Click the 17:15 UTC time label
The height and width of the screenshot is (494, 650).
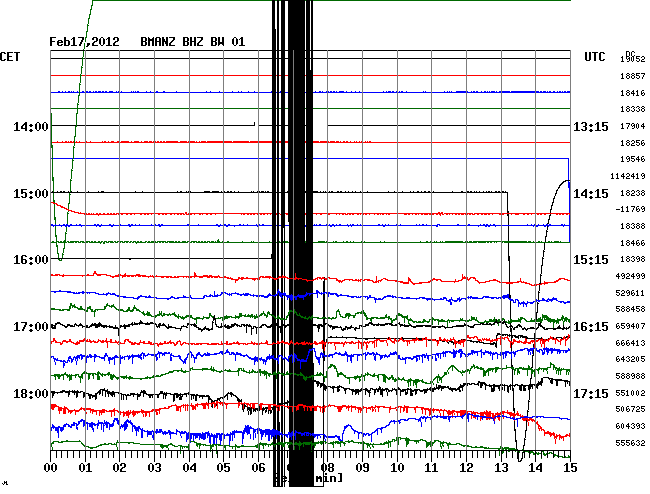pyautogui.click(x=591, y=393)
